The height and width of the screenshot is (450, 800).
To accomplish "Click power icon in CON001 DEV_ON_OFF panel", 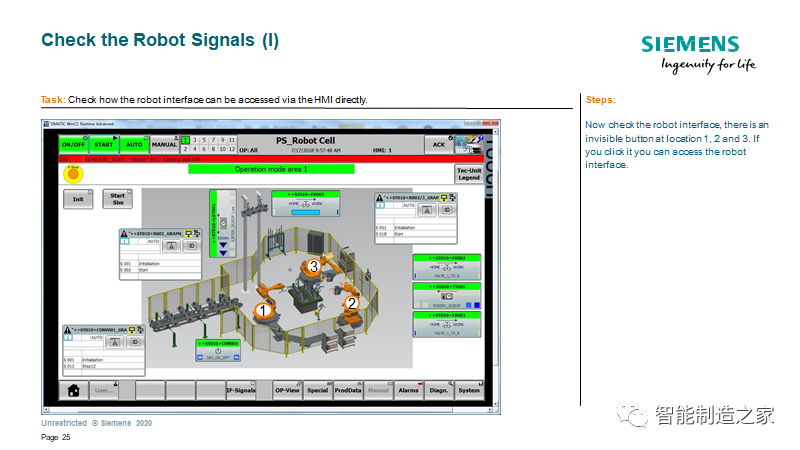I will (218, 351).
